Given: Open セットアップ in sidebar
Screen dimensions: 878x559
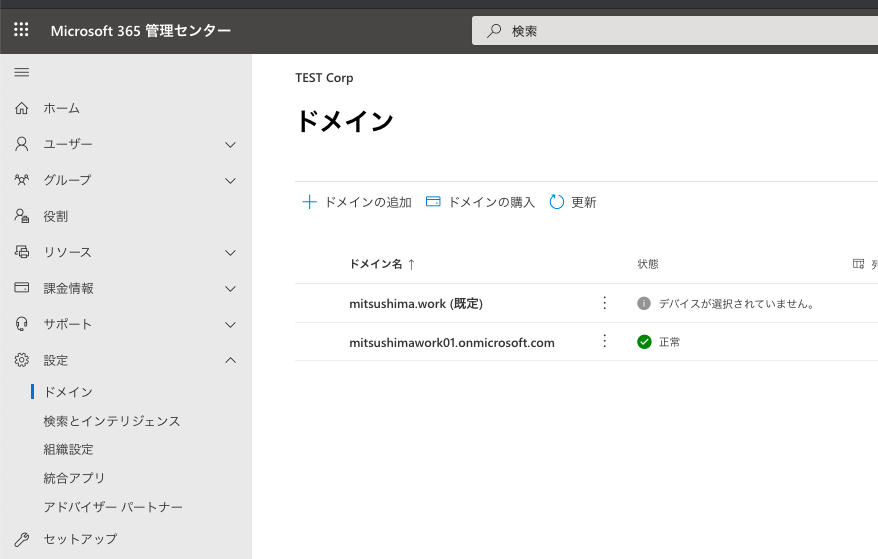Looking at the screenshot, I should (81, 539).
